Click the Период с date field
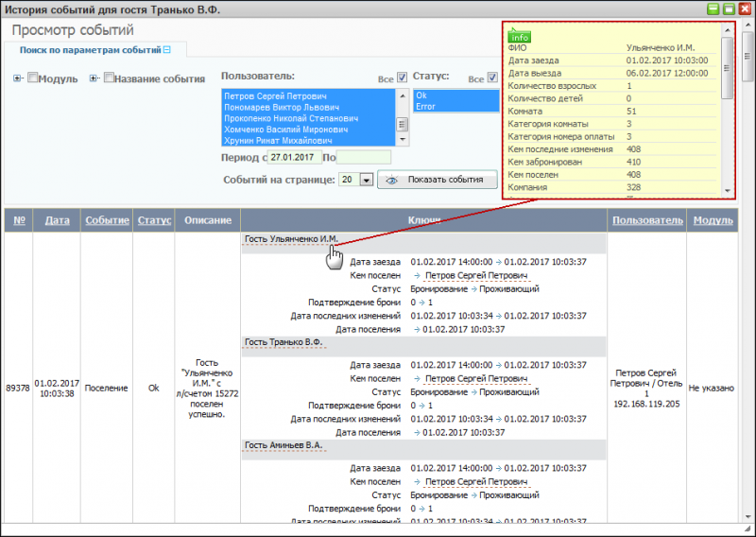This screenshot has height=537, width=756. pyautogui.click(x=294, y=157)
